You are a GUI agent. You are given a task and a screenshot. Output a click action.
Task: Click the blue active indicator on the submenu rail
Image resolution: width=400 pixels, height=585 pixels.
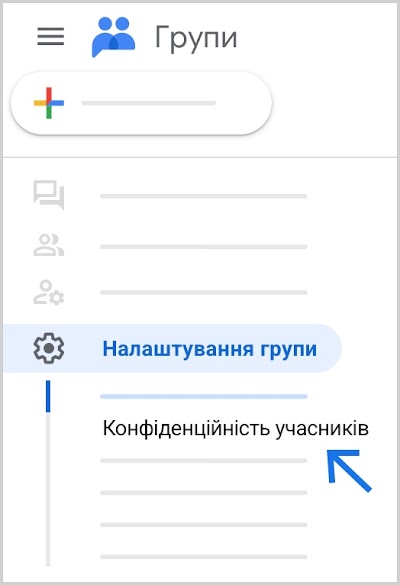click(x=48, y=396)
